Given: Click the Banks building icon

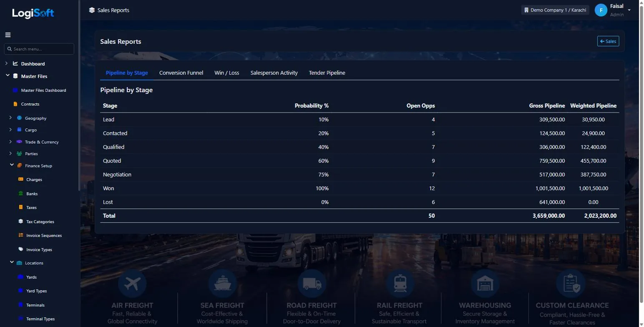Looking at the screenshot, I should [21, 194].
